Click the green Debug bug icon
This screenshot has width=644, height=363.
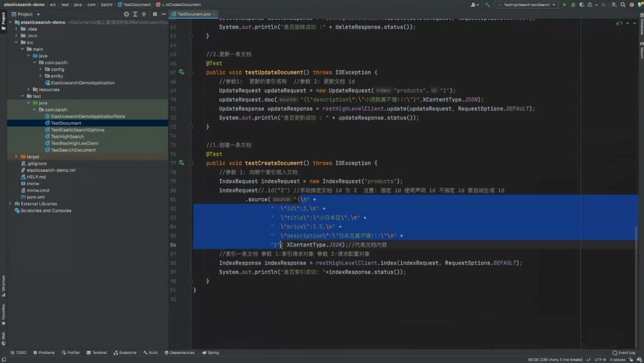[x=573, y=4]
